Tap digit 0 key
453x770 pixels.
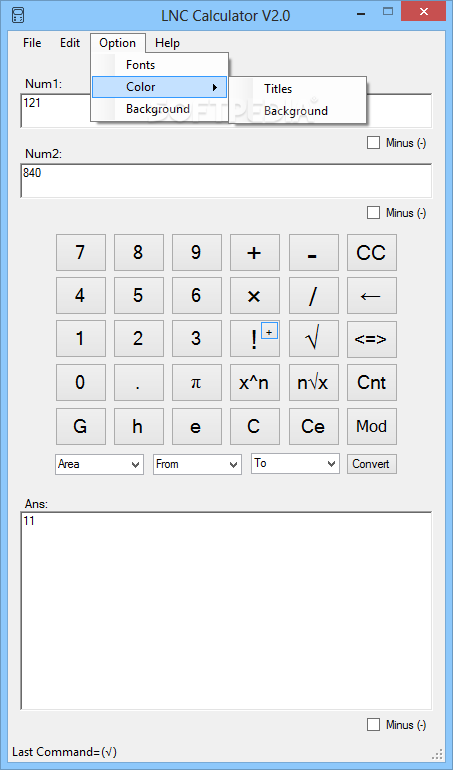(x=81, y=383)
